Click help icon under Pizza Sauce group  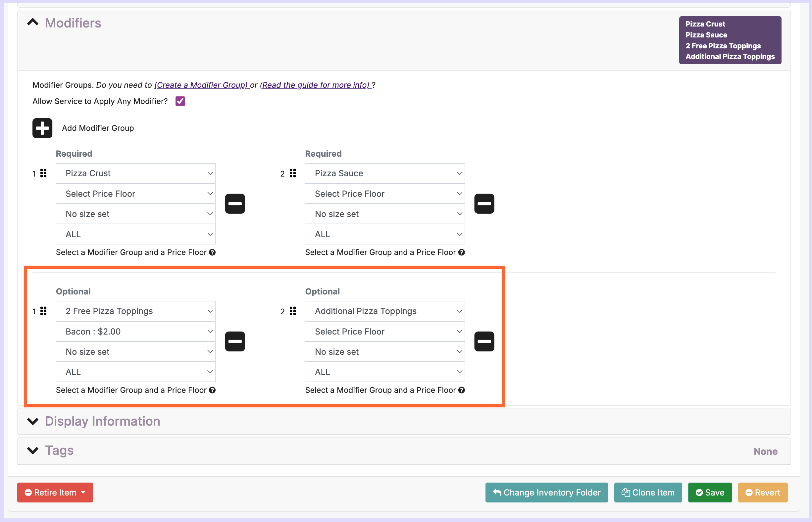pyautogui.click(x=461, y=252)
